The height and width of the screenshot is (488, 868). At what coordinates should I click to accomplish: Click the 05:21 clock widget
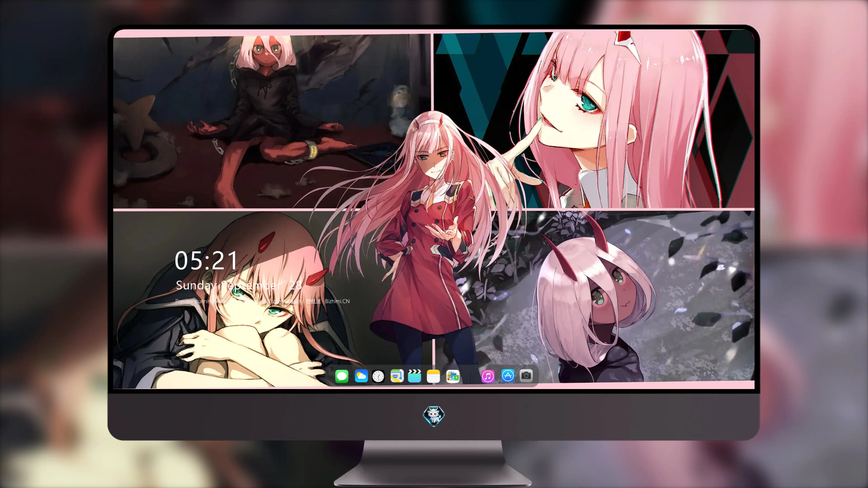(x=206, y=261)
